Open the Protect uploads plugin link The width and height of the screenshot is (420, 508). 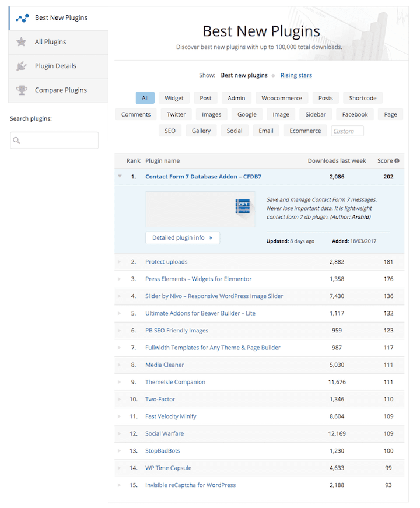pos(166,262)
